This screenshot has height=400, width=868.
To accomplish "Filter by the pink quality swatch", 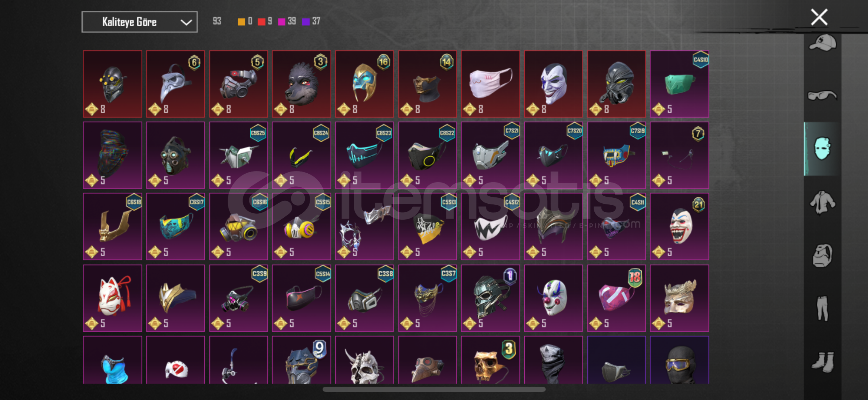I will click(x=282, y=21).
